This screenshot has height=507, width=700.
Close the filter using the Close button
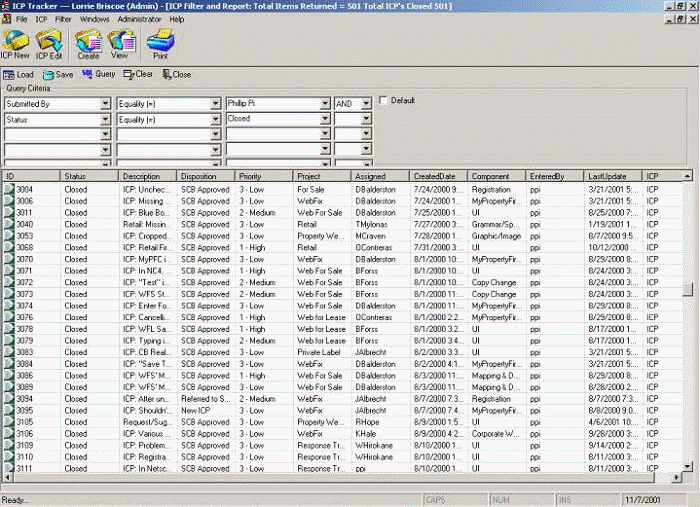click(x=176, y=75)
